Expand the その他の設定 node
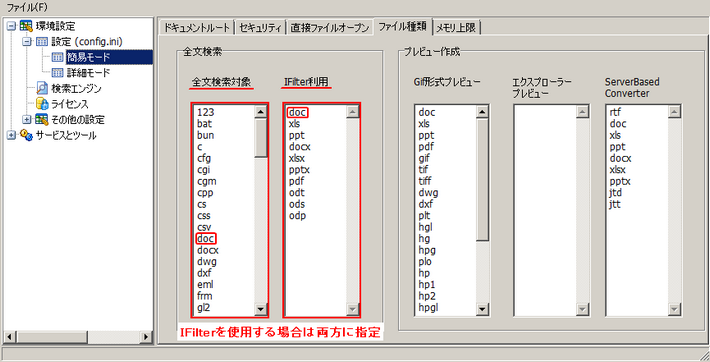Screen dimensions: 710x362 [27, 120]
